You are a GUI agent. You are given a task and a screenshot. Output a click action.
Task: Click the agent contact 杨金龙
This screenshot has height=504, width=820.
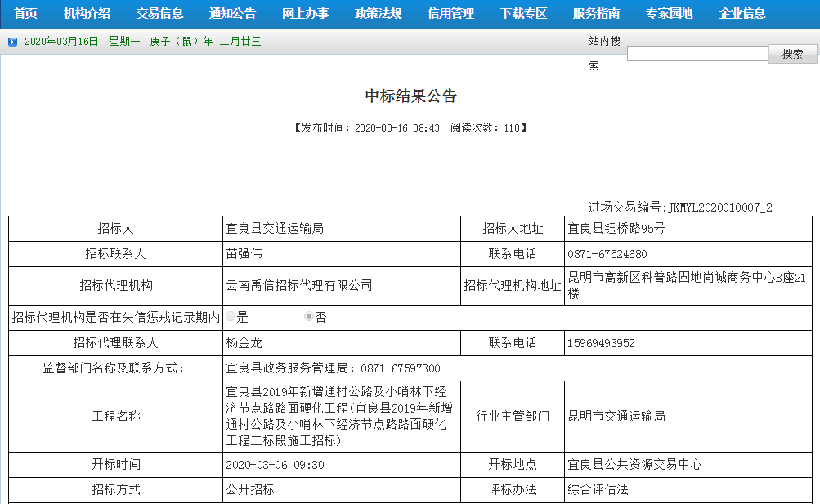coord(244,342)
